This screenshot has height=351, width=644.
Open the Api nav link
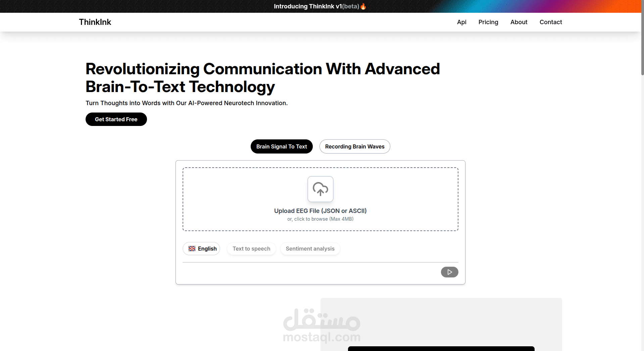pos(461,22)
